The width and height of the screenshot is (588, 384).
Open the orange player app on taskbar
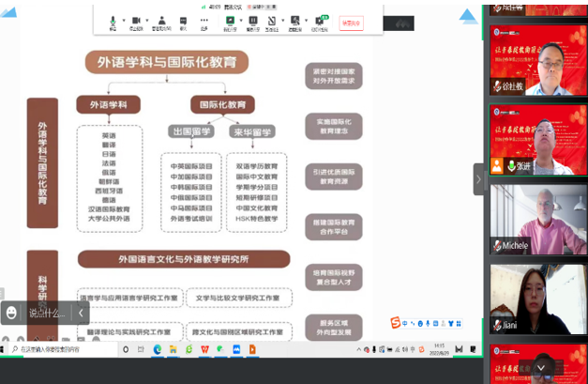[x=252, y=349]
